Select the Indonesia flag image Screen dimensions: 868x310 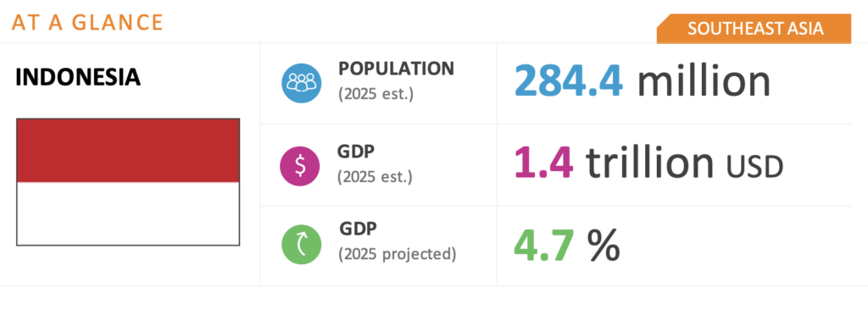pyautogui.click(x=128, y=181)
